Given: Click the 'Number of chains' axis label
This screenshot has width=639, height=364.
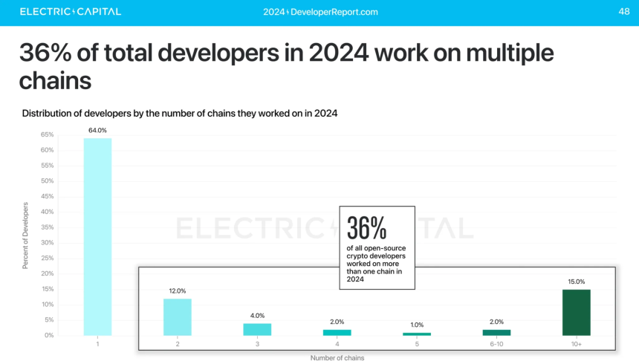Looking at the screenshot, I should 337,358.
